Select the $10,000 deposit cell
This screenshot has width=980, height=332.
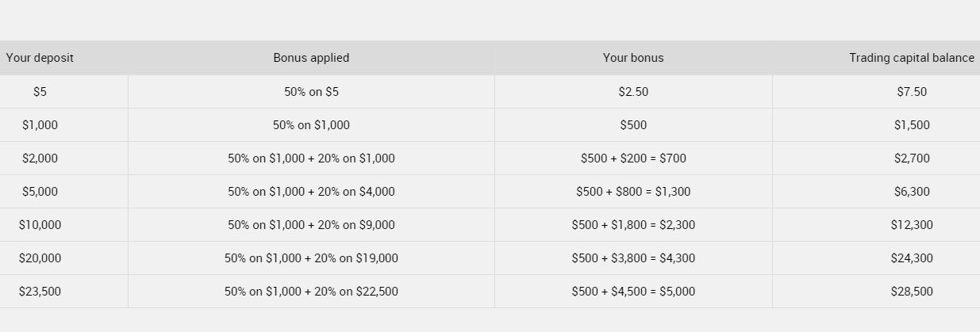40,225
